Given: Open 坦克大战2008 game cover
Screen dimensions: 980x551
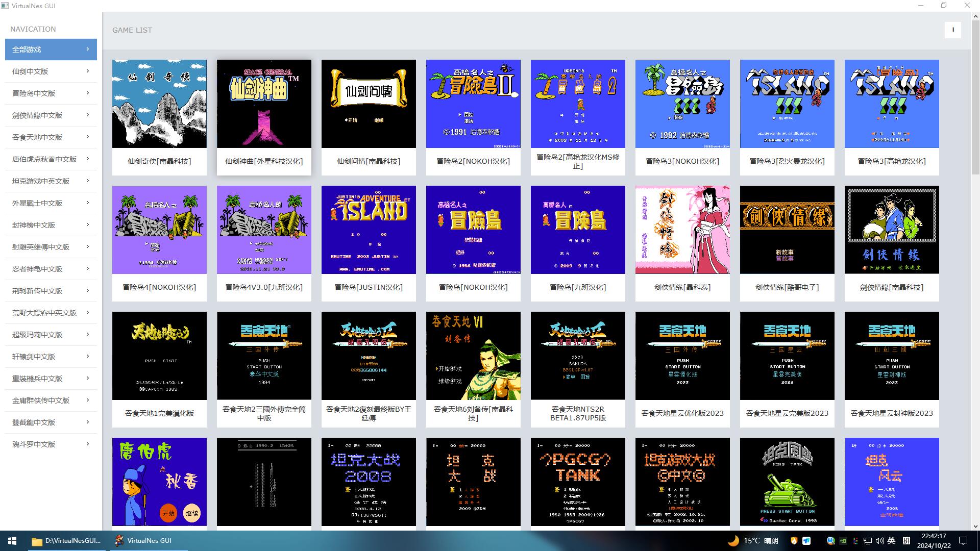Looking at the screenshot, I should point(369,482).
